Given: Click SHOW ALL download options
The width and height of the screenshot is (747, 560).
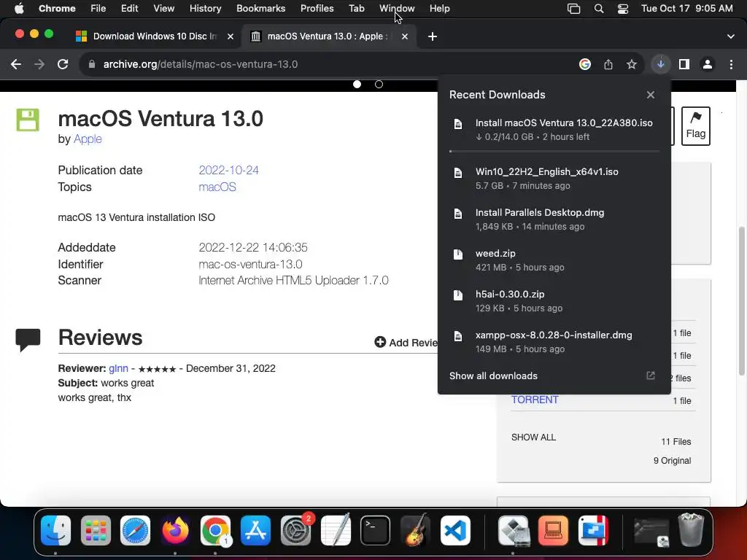Looking at the screenshot, I should pyautogui.click(x=533, y=437).
